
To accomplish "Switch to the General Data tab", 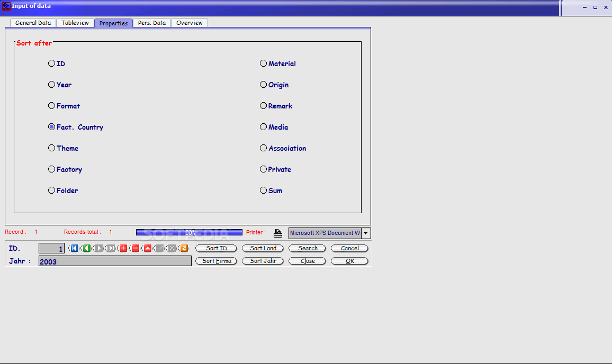I will pos(33,23).
